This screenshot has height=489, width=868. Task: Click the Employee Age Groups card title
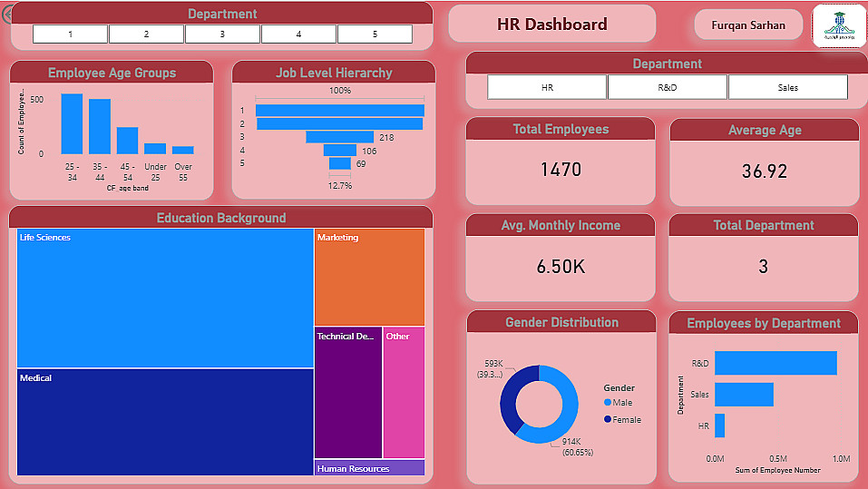click(112, 73)
